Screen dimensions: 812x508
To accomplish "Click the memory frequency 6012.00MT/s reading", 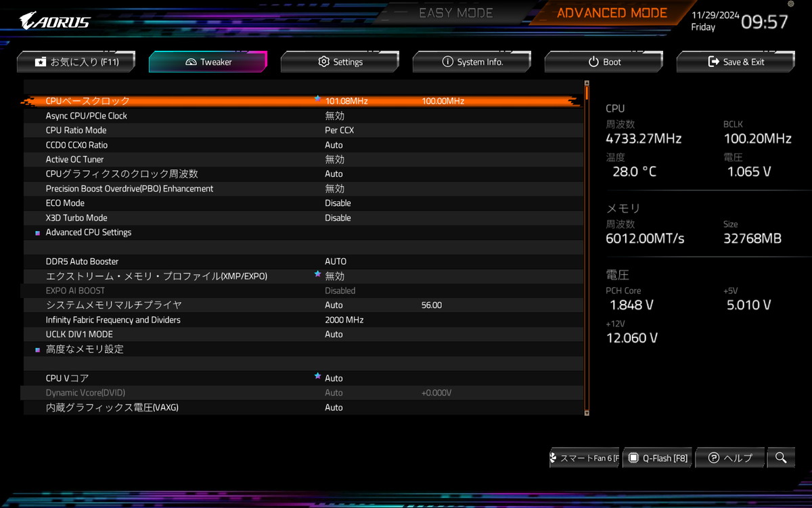I will click(x=645, y=238).
